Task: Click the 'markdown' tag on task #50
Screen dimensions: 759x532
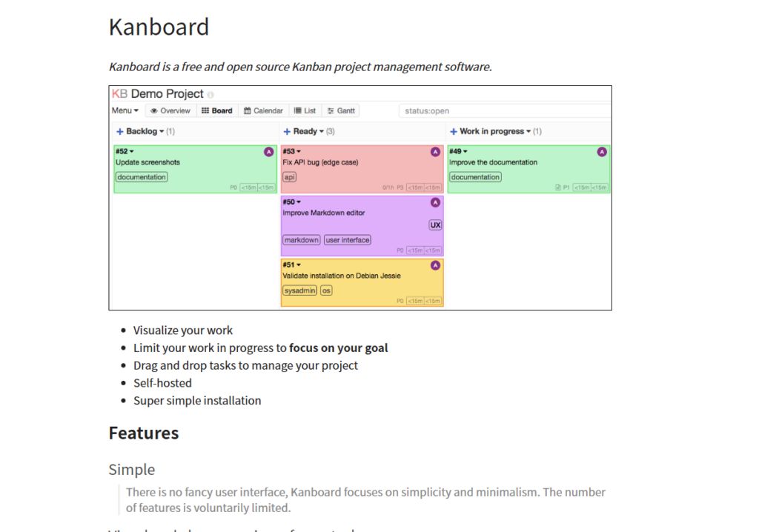Action: (x=301, y=240)
